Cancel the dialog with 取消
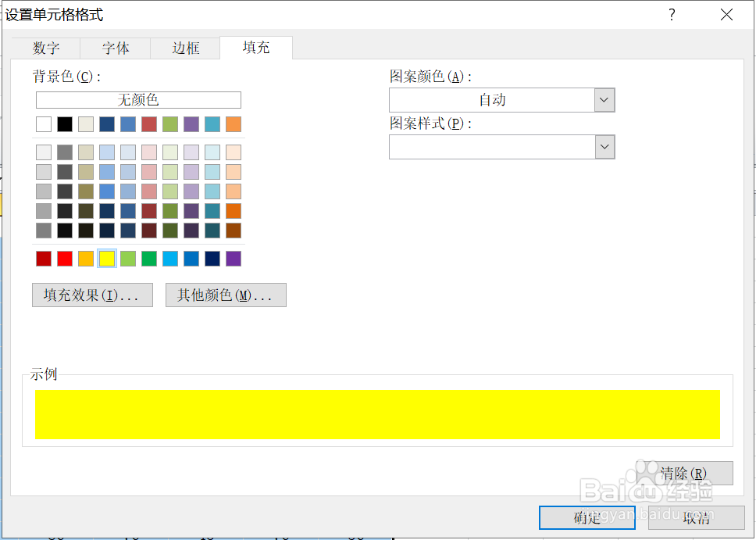Screen dimensions: 756x540 coord(696,517)
